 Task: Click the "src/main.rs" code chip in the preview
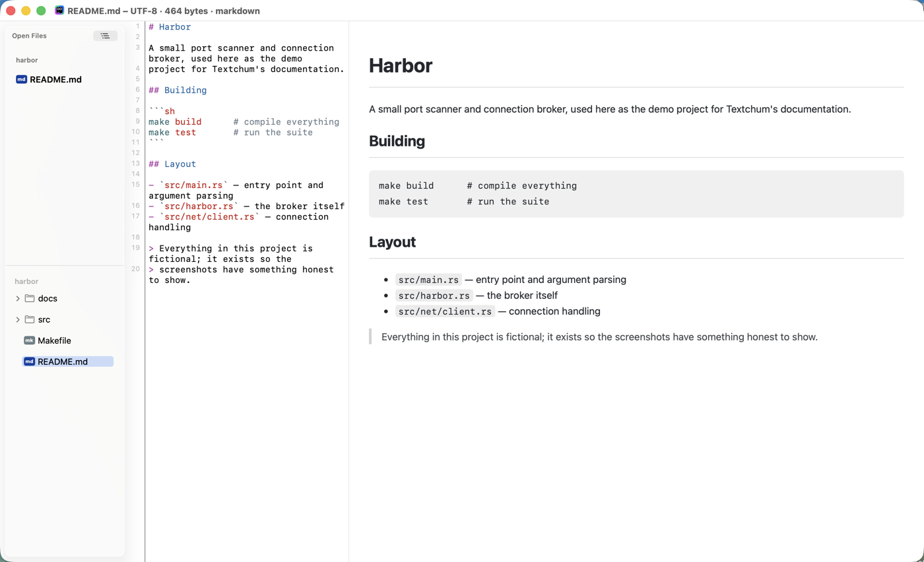coord(428,280)
